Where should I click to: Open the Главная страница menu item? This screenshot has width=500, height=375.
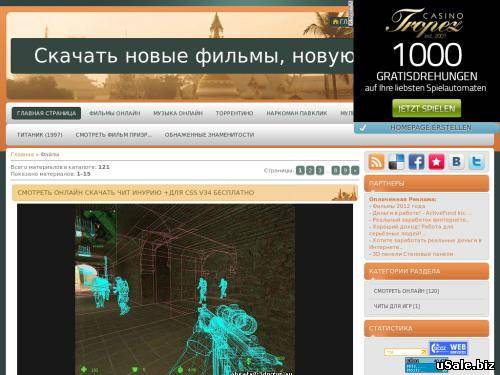(x=46, y=113)
